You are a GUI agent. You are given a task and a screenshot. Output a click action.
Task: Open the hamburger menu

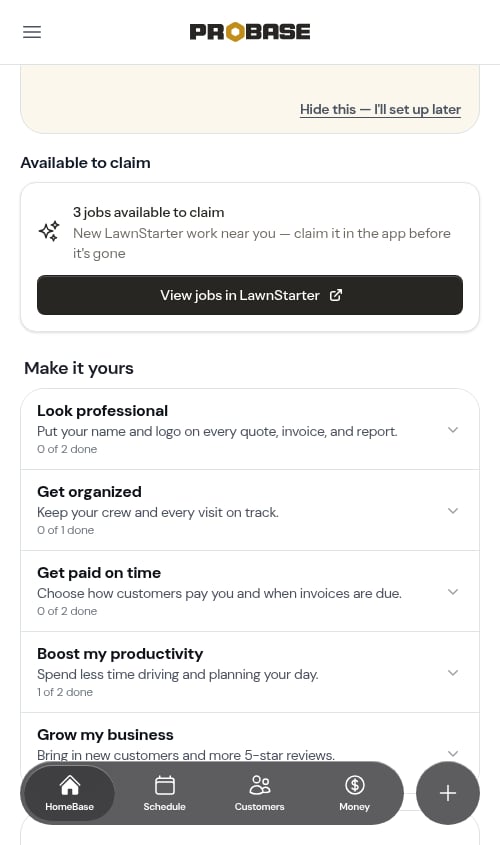tap(32, 32)
